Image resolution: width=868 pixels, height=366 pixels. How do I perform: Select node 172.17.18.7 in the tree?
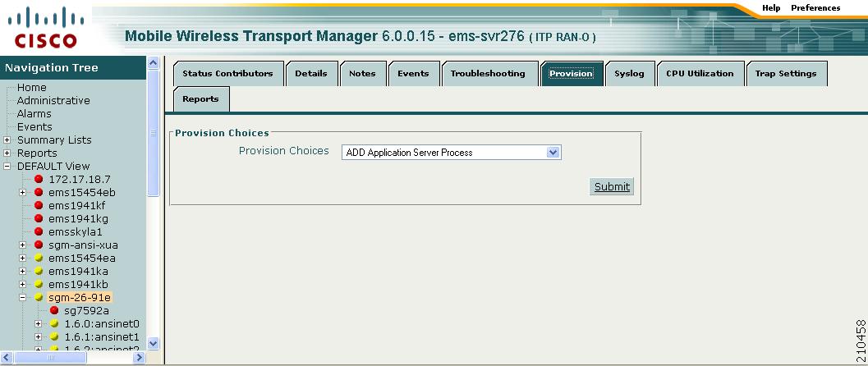(80, 179)
